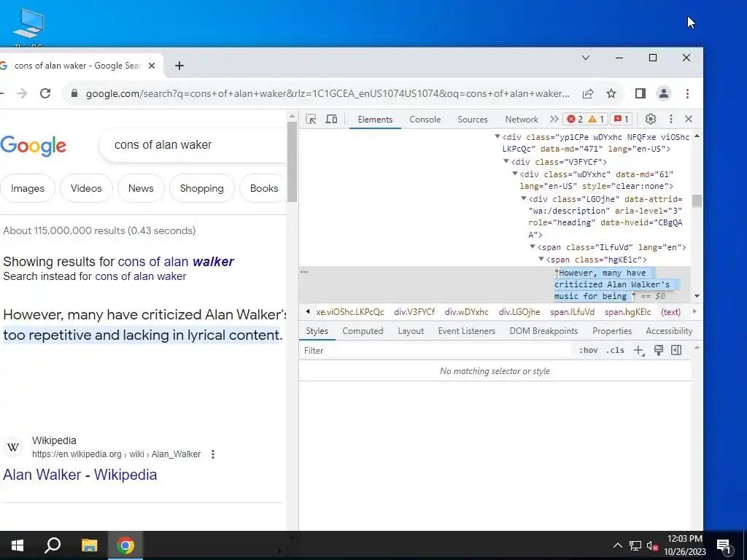Select div.wDYxhc in the breadcrumb
Viewport: 747px width, 560px height.
(x=466, y=312)
